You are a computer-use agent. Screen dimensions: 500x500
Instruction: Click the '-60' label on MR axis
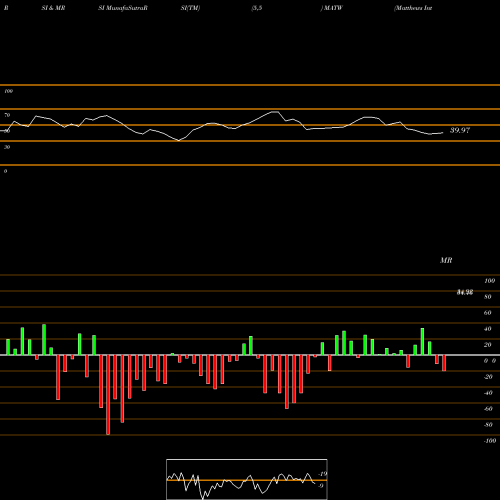click(x=488, y=409)
